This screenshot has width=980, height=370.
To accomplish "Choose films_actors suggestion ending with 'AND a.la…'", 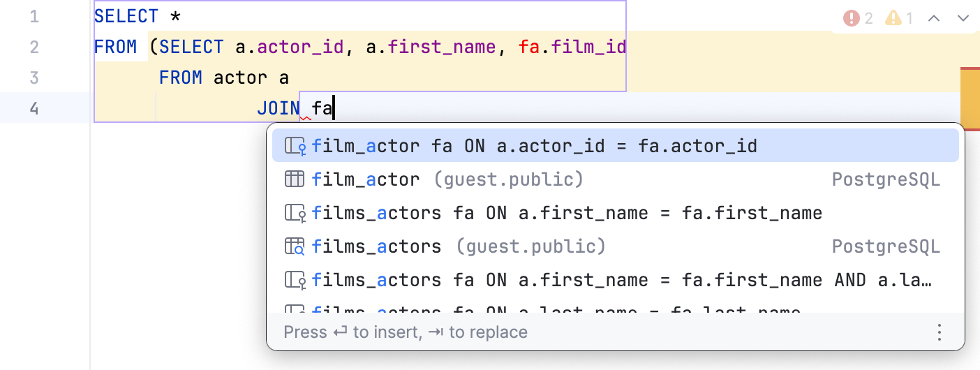I will (621, 280).
